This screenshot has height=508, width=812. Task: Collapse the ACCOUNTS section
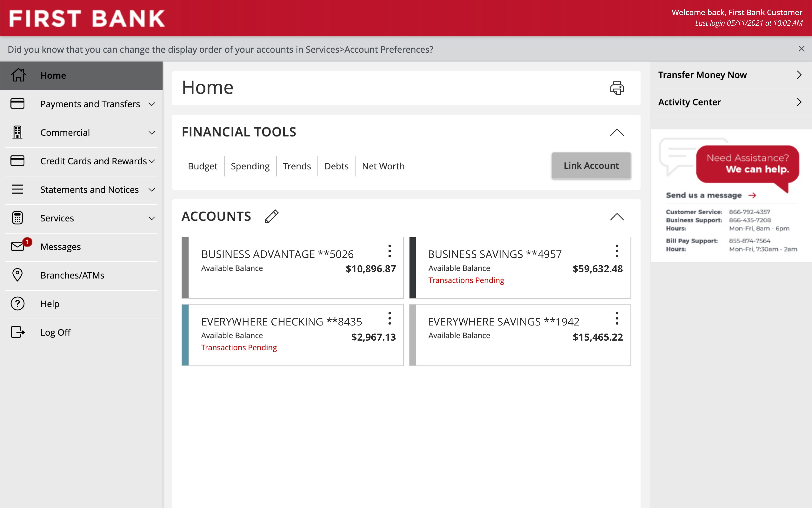tap(617, 216)
